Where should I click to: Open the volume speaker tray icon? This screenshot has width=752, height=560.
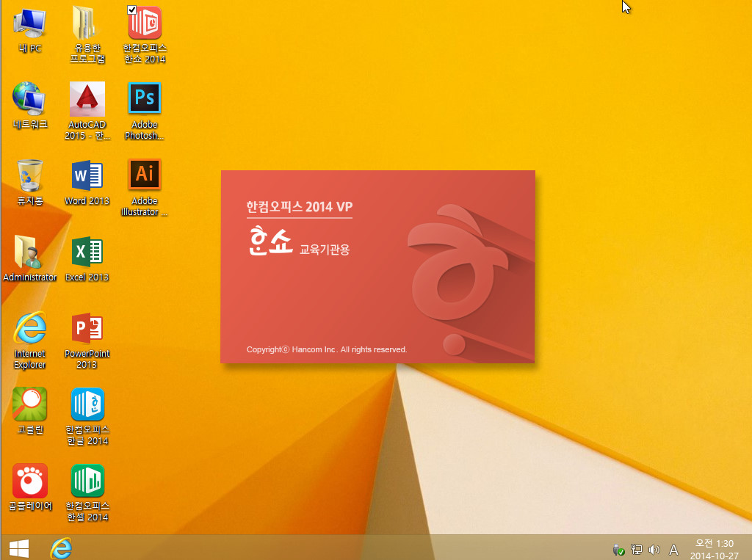coord(654,550)
